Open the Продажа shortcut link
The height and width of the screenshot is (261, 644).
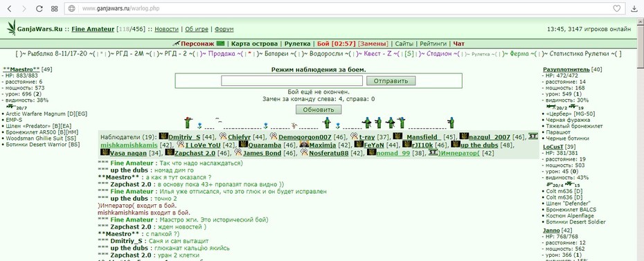221,54
